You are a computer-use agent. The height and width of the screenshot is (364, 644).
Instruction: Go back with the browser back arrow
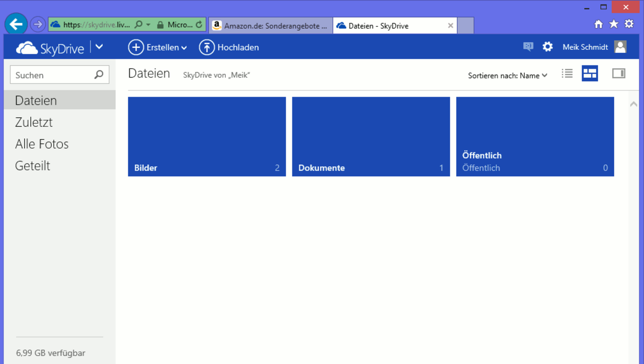point(16,24)
